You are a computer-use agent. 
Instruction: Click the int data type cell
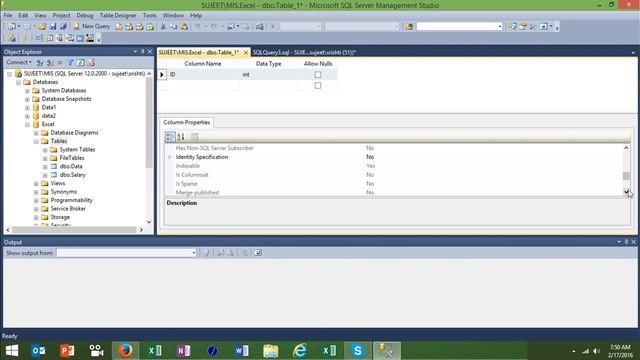(269, 75)
